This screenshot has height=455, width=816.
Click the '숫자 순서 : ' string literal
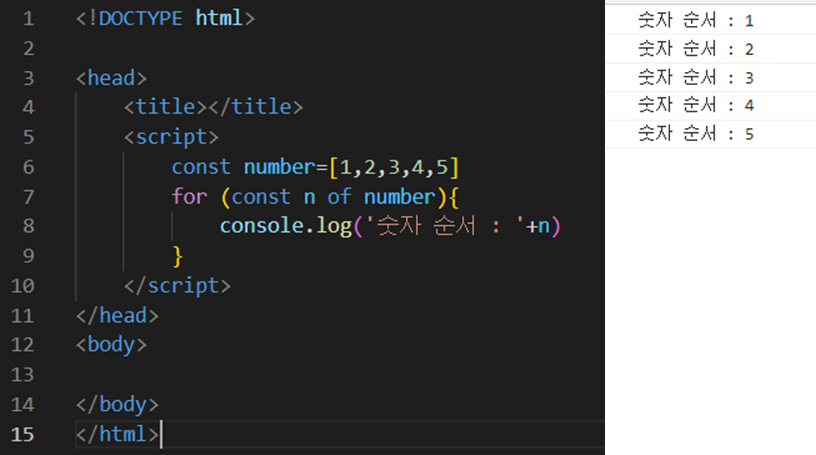[446, 226]
